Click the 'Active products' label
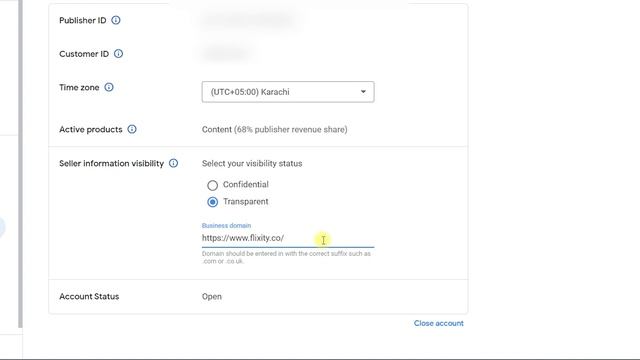The image size is (640, 360). (x=91, y=129)
